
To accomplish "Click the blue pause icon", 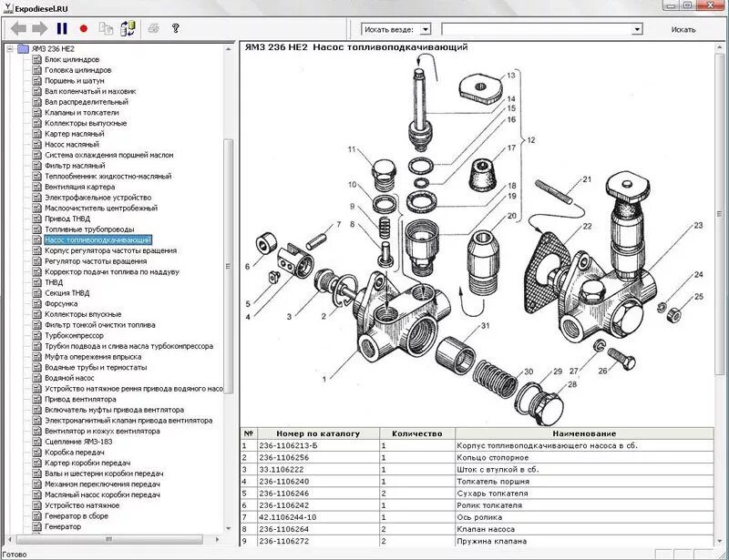I will (x=62, y=29).
